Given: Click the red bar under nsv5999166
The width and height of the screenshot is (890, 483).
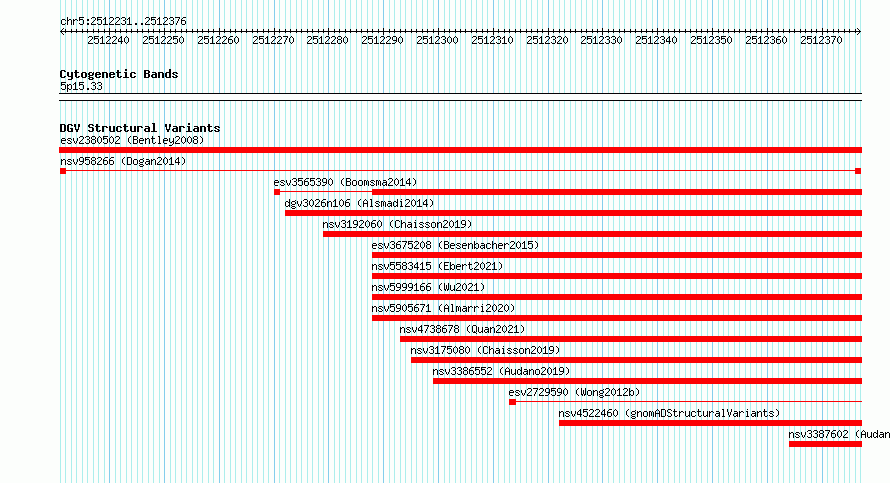Looking at the screenshot, I should point(617,297).
